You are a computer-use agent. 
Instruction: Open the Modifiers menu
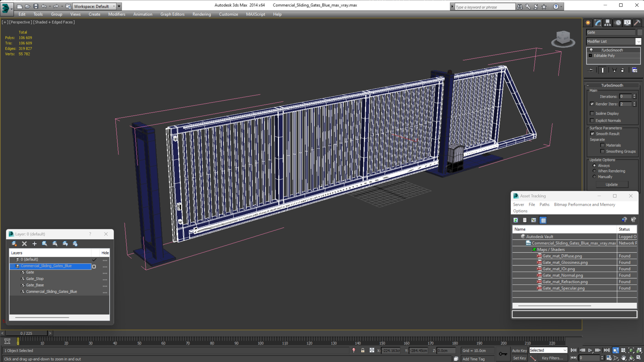(117, 14)
